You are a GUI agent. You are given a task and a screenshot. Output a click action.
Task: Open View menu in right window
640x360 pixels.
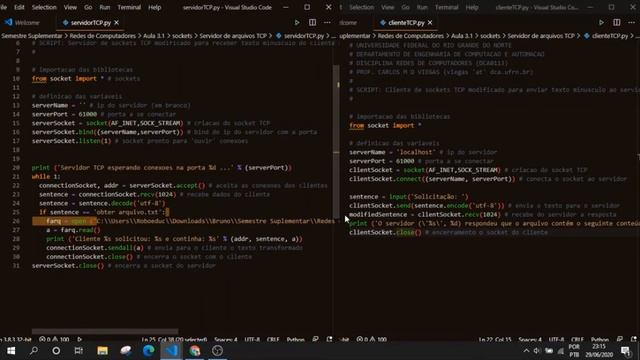coord(387,7)
